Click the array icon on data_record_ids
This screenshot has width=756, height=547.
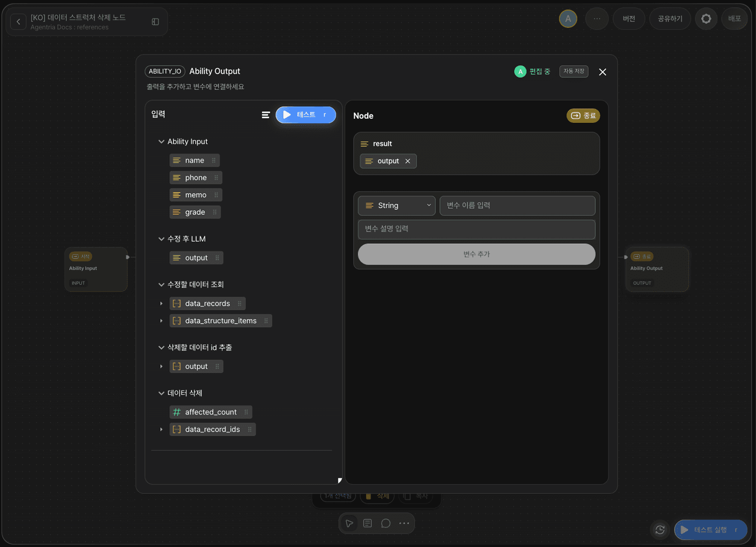tap(176, 429)
